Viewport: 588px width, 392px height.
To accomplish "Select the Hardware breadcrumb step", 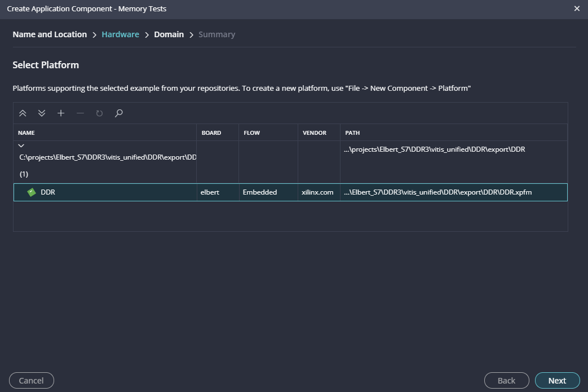I will pos(120,34).
